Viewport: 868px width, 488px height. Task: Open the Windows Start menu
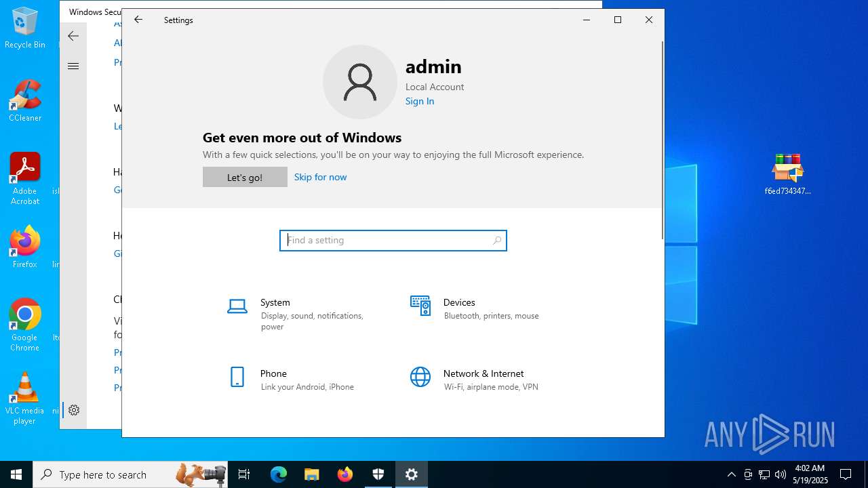click(16, 474)
